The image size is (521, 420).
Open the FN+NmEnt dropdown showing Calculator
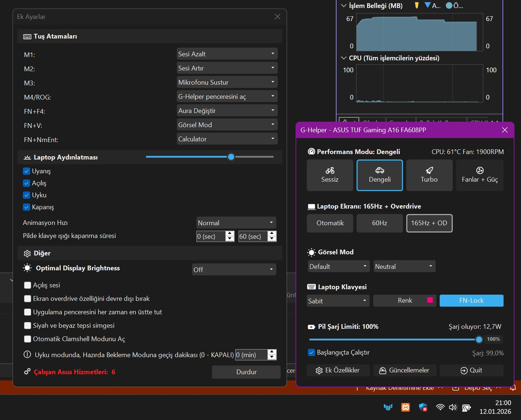[x=227, y=139]
